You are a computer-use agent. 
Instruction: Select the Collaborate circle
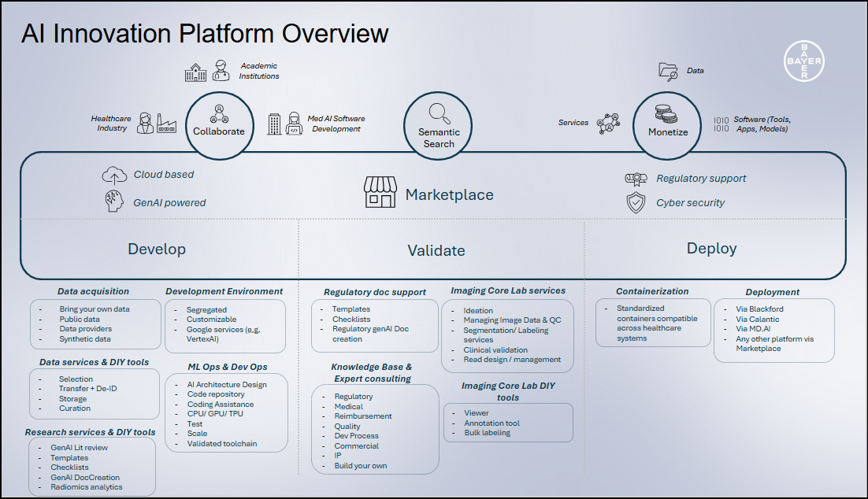219,125
